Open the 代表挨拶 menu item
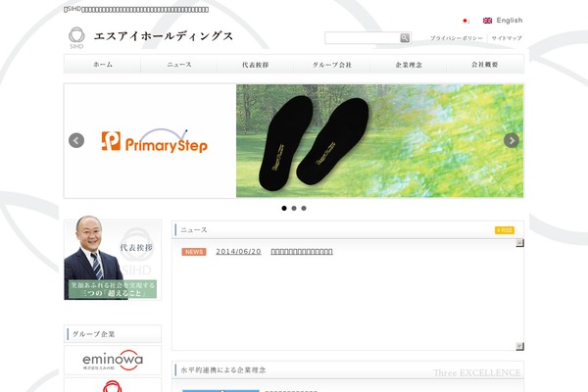The width and height of the screenshot is (588, 392). (x=256, y=64)
